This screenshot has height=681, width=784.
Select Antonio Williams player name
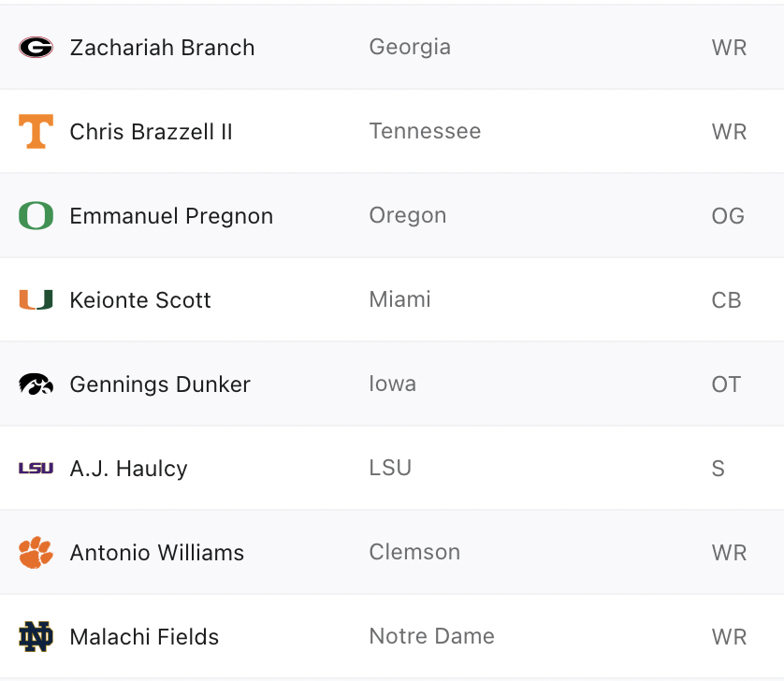click(x=156, y=553)
